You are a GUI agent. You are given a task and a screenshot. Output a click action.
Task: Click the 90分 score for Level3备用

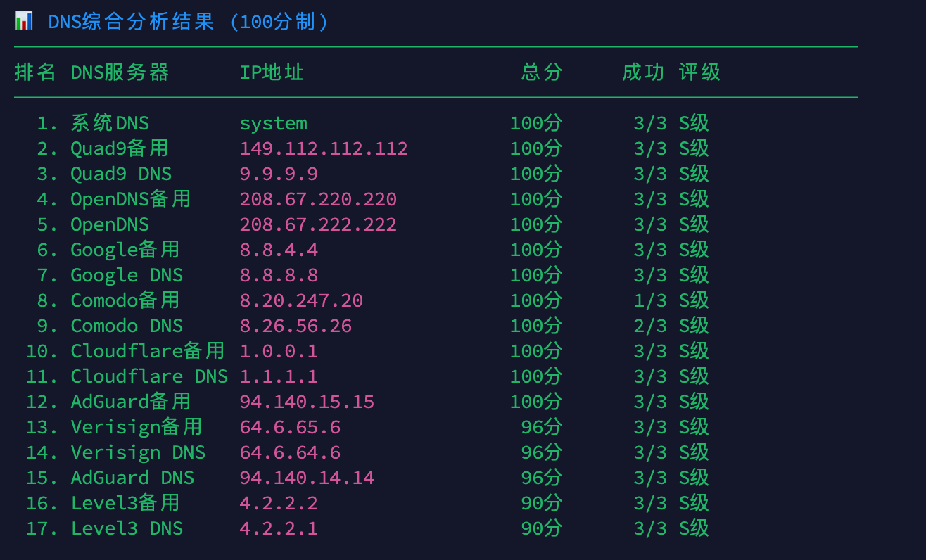tap(542, 503)
